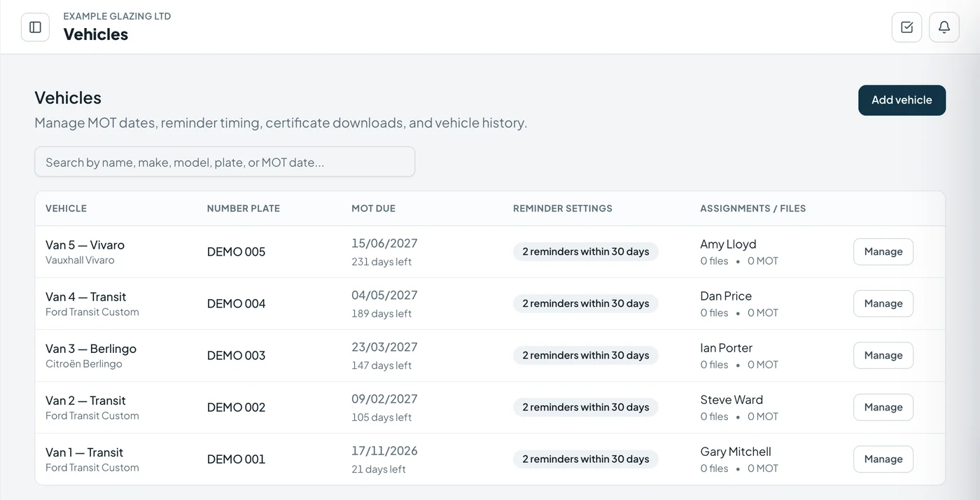Select plate DEMO 002
This screenshot has width=980, height=500.
pyautogui.click(x=236, y=408)
